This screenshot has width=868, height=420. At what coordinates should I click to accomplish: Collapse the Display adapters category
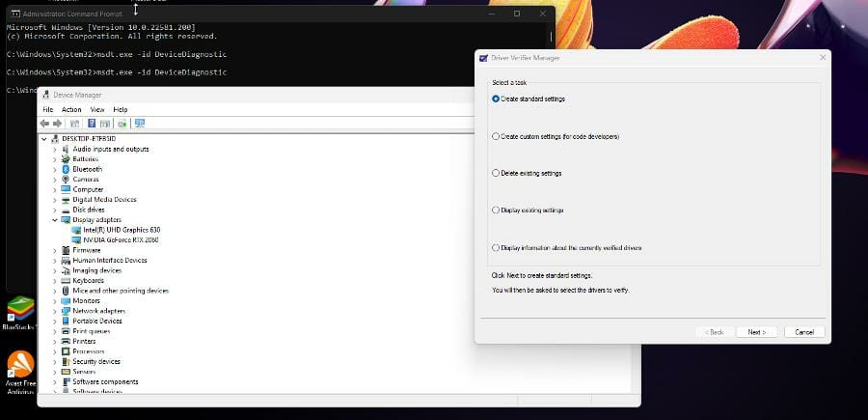pyautogui.click(x=54, y=220)
